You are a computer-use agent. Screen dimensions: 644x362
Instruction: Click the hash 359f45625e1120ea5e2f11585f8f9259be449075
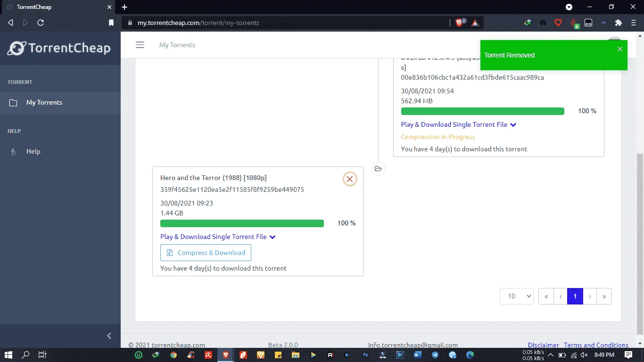(x=232, y=190)
